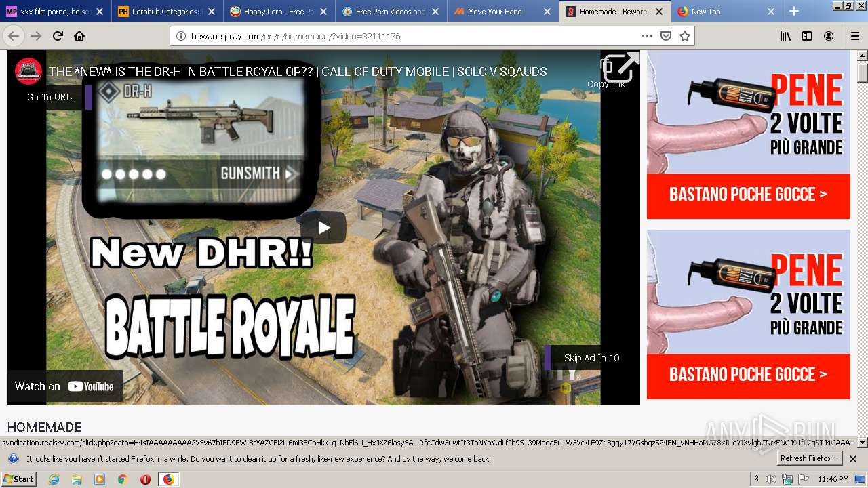
Task: Close the New Tab tab
Action: [x=770, y=12]
